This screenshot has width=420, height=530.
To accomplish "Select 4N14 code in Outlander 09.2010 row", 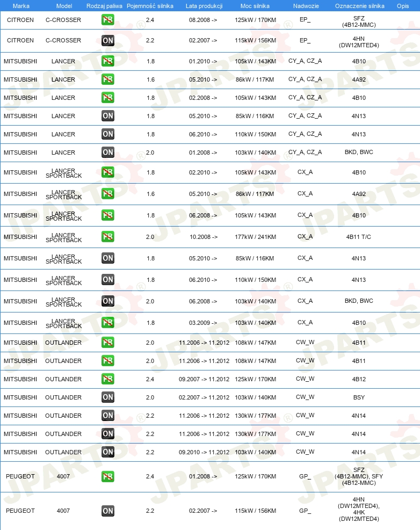I will (x=359, y=452).
